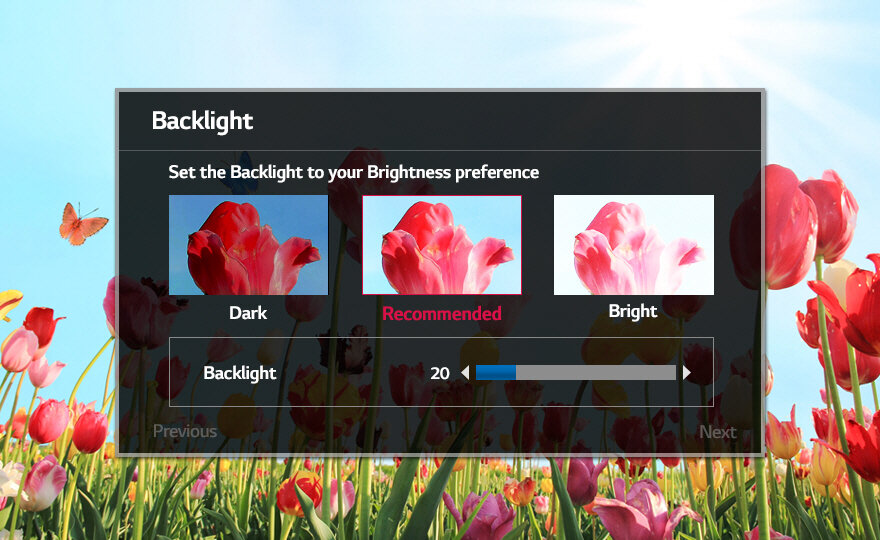
Task: Pick the Bright backlight preview image
Action: (634, 245)
